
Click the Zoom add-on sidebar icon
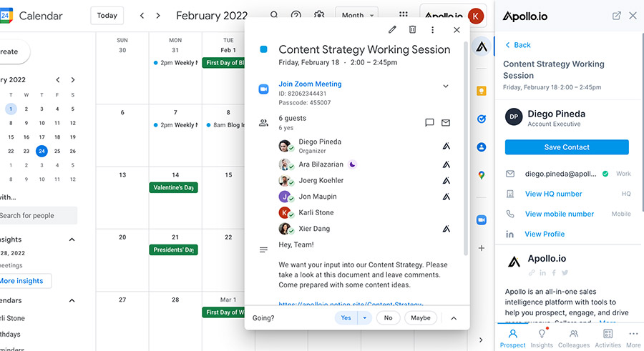coord(482,219)
